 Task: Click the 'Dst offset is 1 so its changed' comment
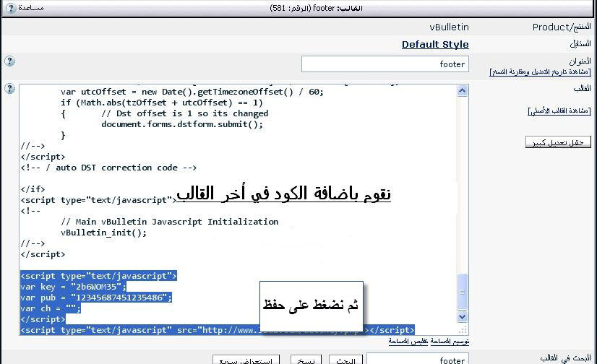point(184,113)
